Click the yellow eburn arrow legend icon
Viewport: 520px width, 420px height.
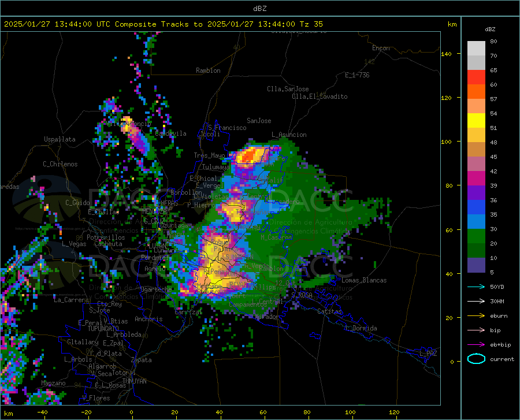476,316
